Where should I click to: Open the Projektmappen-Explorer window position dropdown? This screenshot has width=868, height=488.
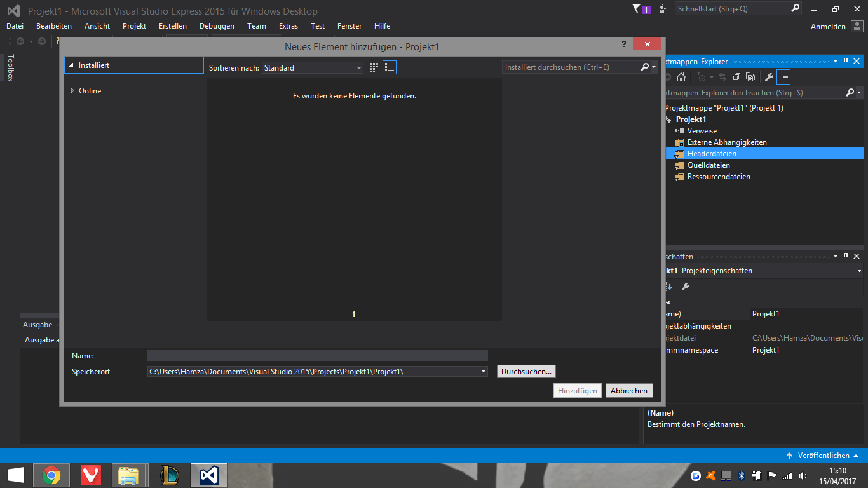coord(836,62)
